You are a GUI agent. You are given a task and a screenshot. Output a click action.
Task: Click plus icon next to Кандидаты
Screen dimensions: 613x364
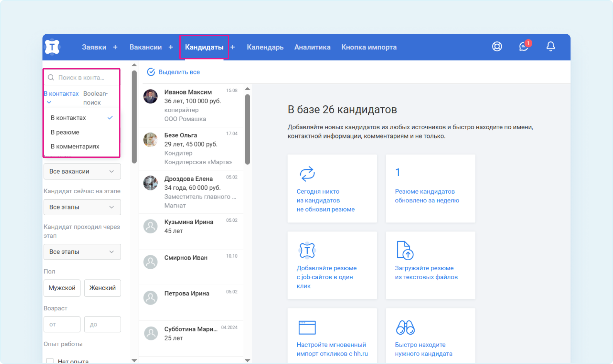tap(233, 47)
